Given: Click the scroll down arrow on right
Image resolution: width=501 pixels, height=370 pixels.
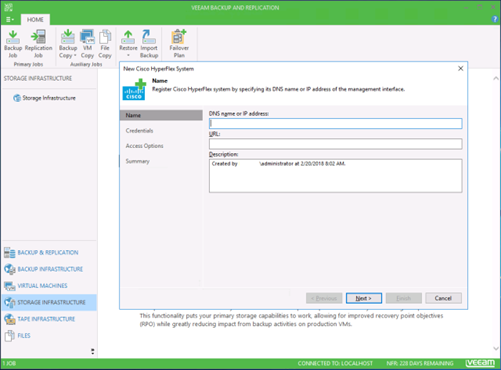Looking at the screenshot, I should point(496,349).
